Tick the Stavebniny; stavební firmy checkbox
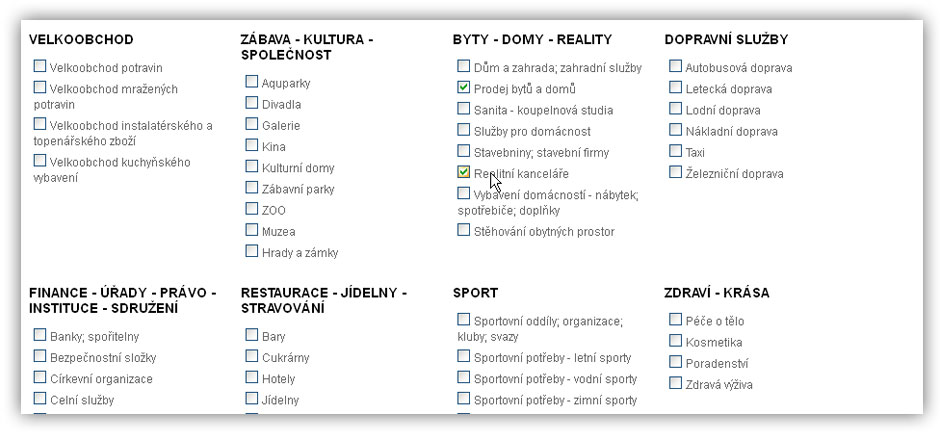 point(464,151)
